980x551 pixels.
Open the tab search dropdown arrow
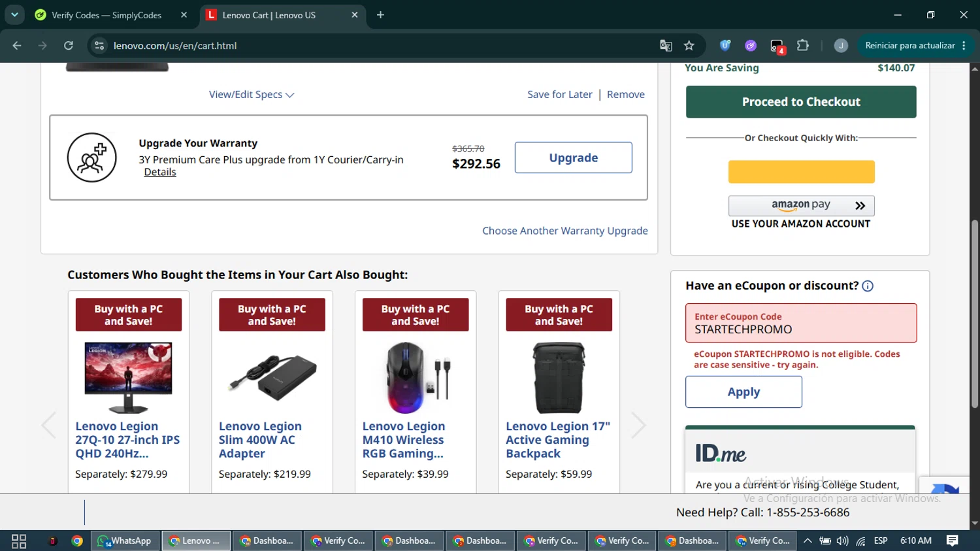click(14, 14)
